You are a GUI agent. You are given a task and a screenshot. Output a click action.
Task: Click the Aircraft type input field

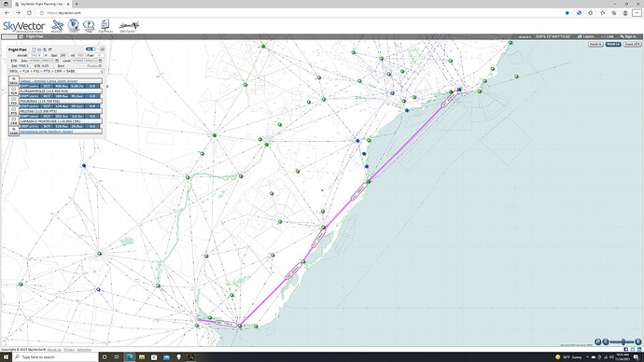(x=35, y=55)
